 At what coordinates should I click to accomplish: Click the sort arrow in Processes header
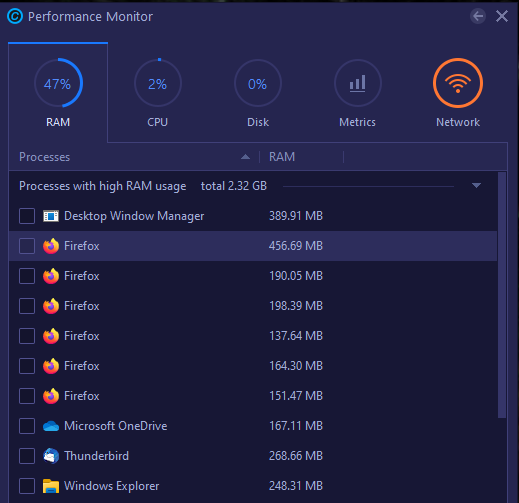(245, 157)
